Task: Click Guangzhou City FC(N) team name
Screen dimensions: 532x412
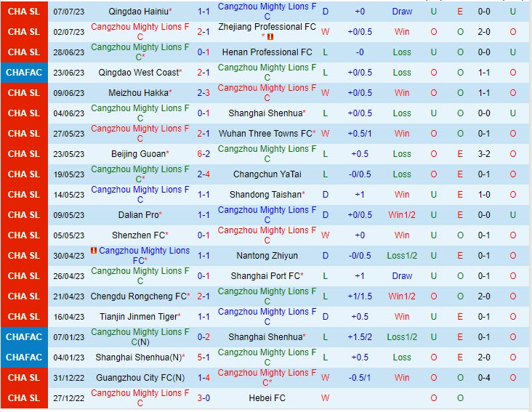Action: pyautogui.click(x=140, y=378)
